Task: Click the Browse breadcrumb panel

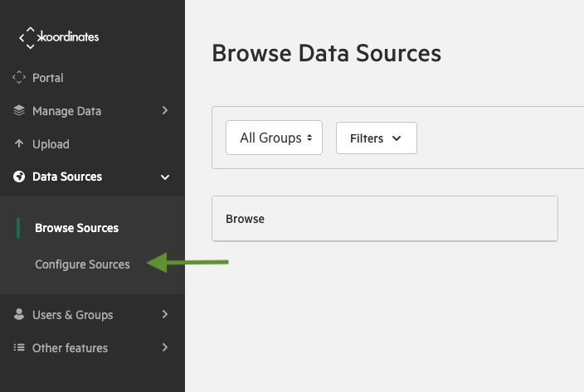Action: click(x=385, y=219)
